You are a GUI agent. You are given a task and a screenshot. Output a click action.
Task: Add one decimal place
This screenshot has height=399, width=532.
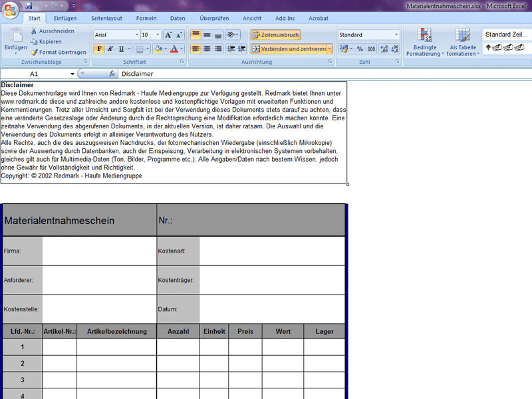(384, 49)
